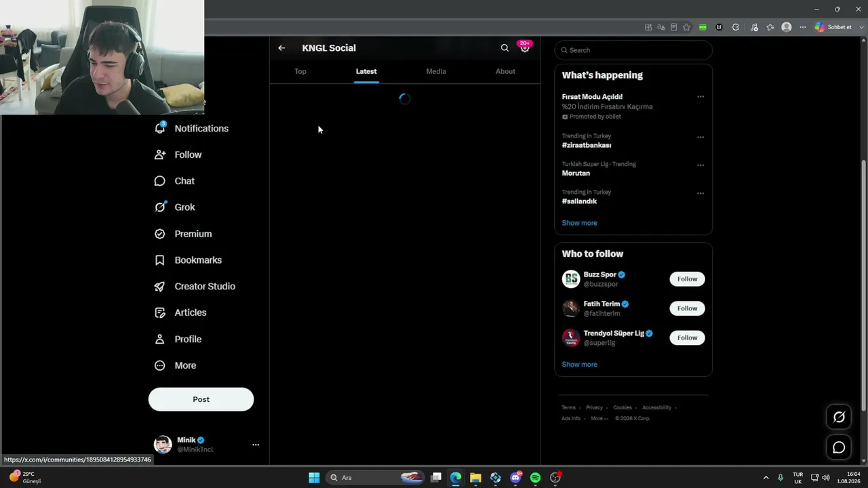Add this page to favorites
This screenshot has width=868, height=488.
tap(686, 27)
